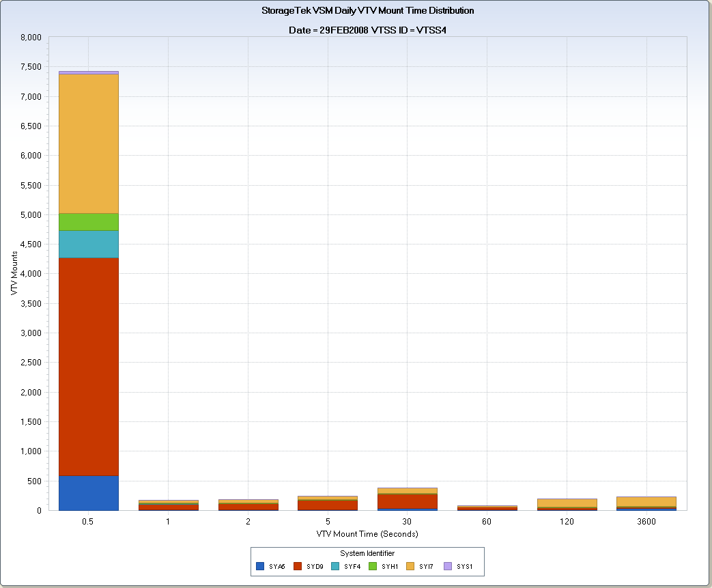This screenshot has height=588, width=712.
Task: Click the chart title StorageTek VSM Daily
Action: [368, 10]
